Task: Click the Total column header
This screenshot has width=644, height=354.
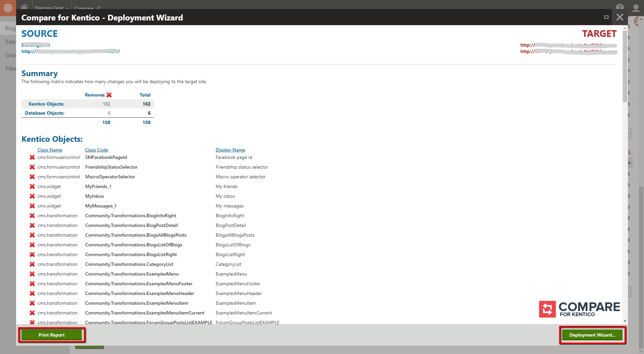Action: click(x=145, y=95)
